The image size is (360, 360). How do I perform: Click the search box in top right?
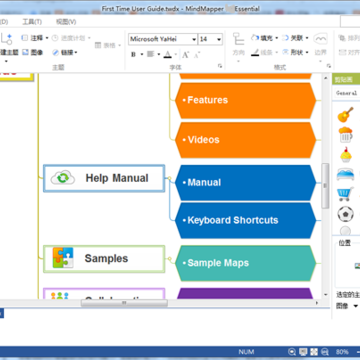pyautogui.click(x=350, y=22)
